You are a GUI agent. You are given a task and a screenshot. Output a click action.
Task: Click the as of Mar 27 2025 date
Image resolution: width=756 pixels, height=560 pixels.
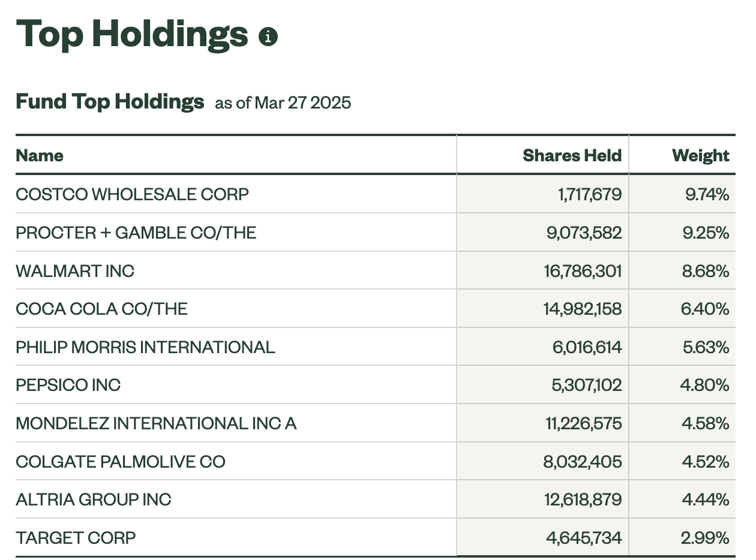[283, 103]
